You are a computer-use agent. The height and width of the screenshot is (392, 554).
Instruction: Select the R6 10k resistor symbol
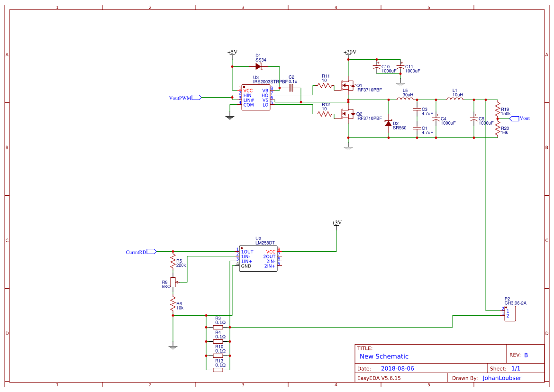tap(173, 304)
